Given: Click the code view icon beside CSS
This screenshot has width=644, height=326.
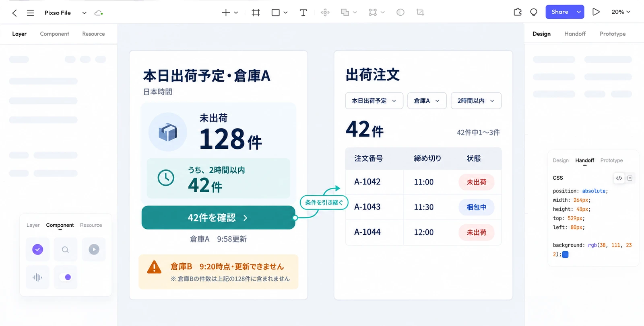Looking at the screenshot, I should click(x=619, y=178).
